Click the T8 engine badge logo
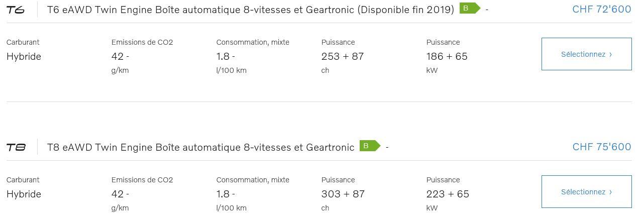 pyautogui.click(x=16, y=147)
